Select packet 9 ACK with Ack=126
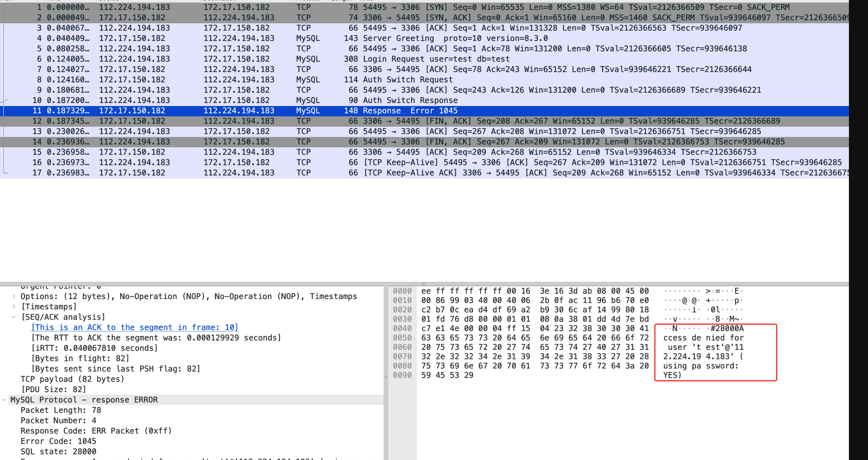The image size is (868, 460). pos(424,90)
